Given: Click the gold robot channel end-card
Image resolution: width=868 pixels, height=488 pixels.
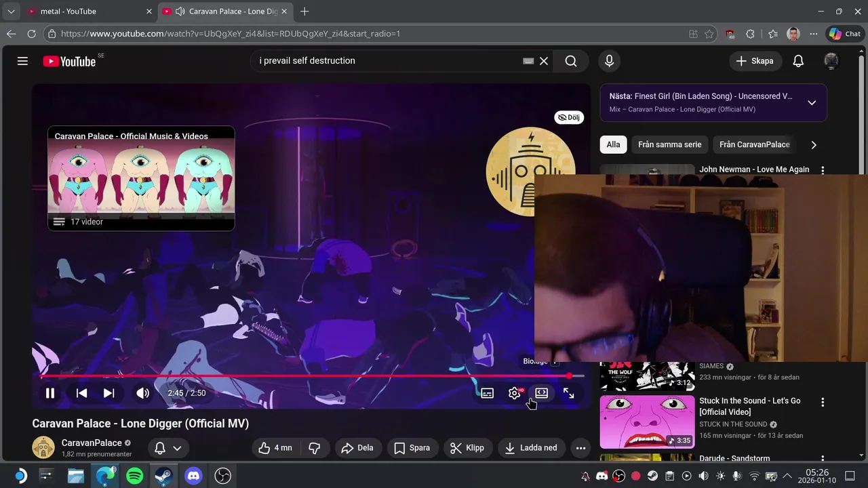Looking at the screenshot, I should click(530, 171).
